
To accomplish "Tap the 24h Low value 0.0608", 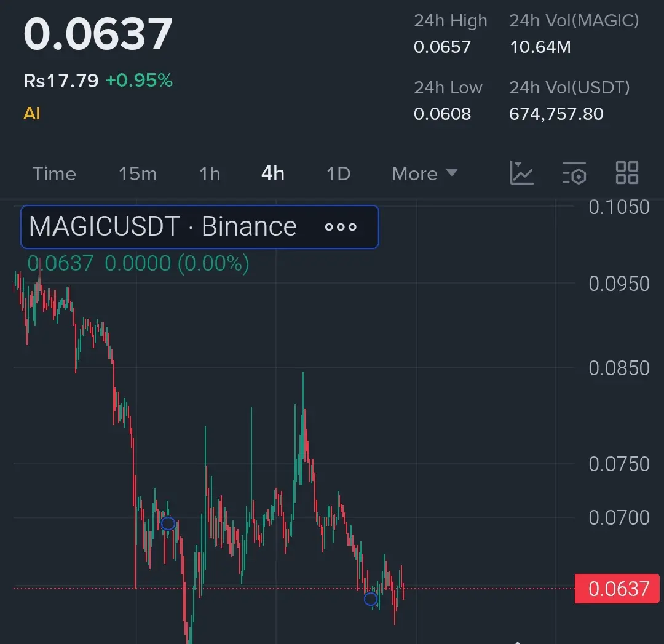I will tap(442, 114).
